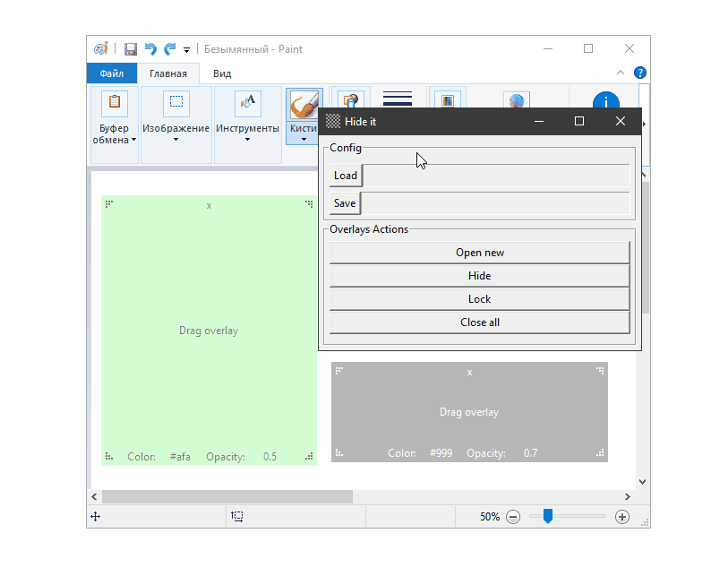The image size is (728, 576).
Task: Click the green overlay top-left resize grip
Action: point(108,204)
